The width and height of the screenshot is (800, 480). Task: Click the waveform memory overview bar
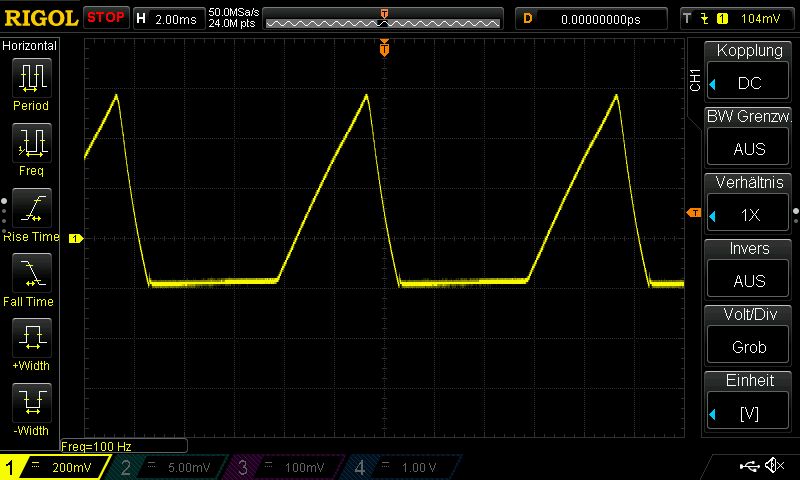(383, 19)
